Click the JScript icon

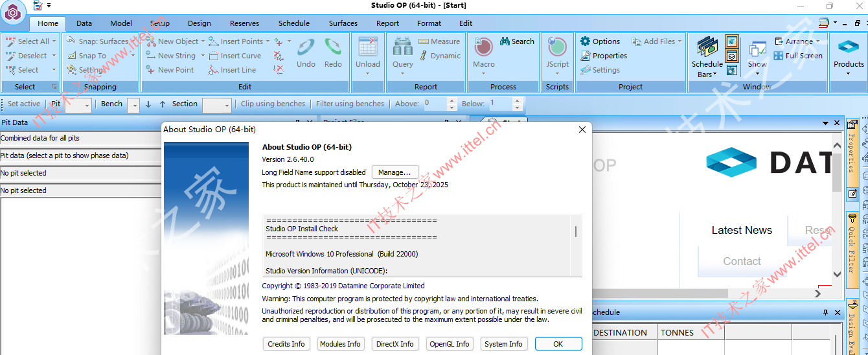tap(557, 47)
